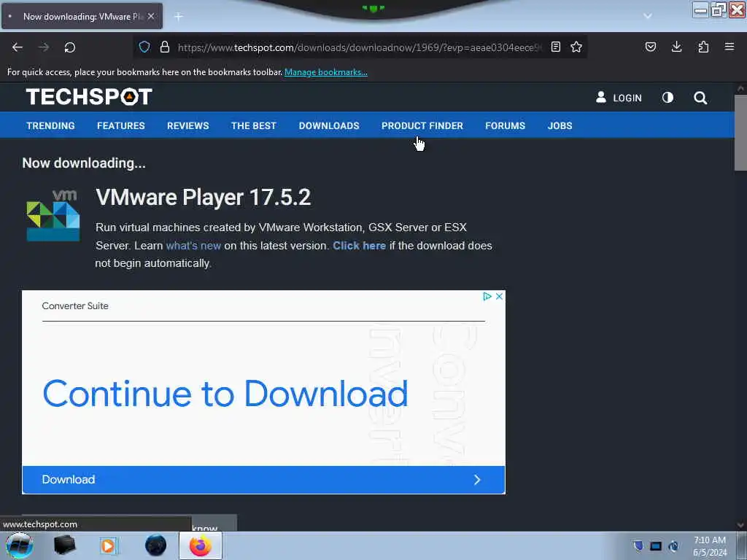Open the TRENDING menu item

50,125
